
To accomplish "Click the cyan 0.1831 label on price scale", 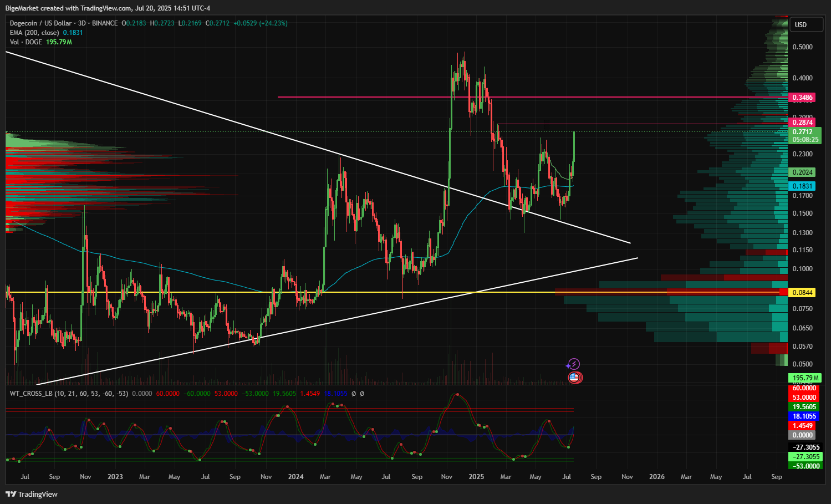I will [x=802, y=186].
